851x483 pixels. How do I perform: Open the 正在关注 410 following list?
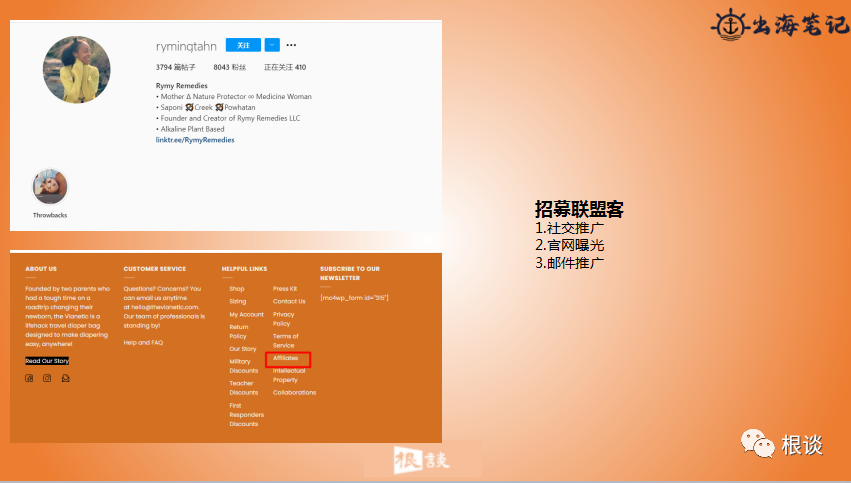tap(285, 67)
